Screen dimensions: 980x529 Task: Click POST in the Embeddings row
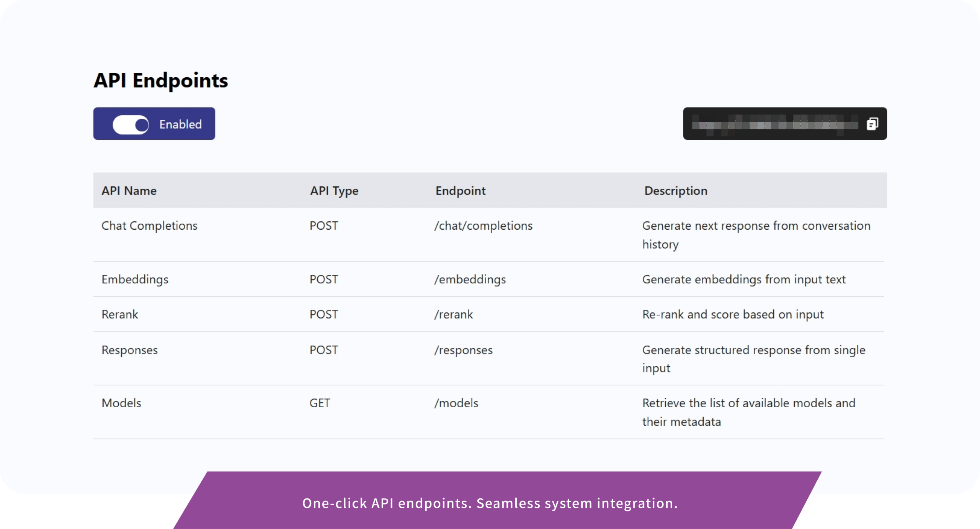click(x=324, y=279)
